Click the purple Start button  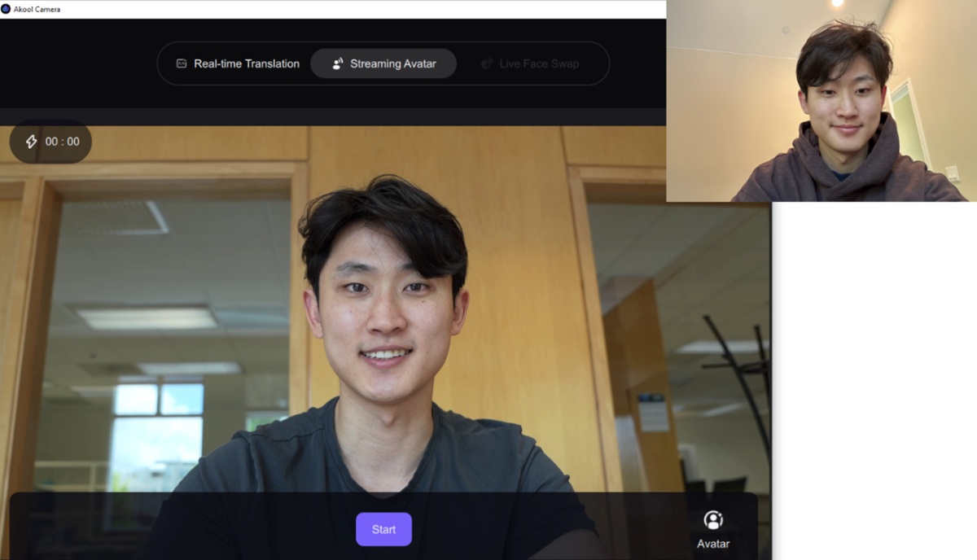point(383,529)
